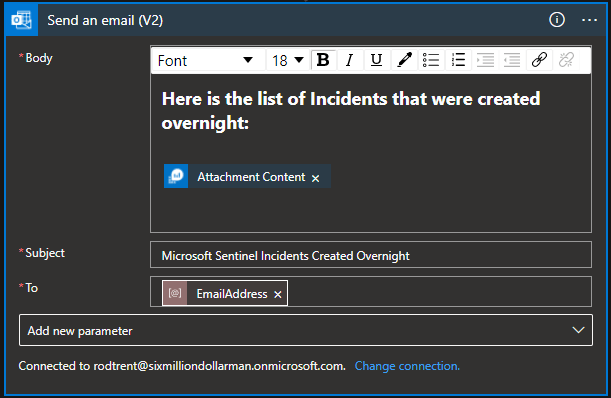The width and height of the screenshot is (611, 398).
Task: Click the Attachment Content token icon
Action: (176, 176)
